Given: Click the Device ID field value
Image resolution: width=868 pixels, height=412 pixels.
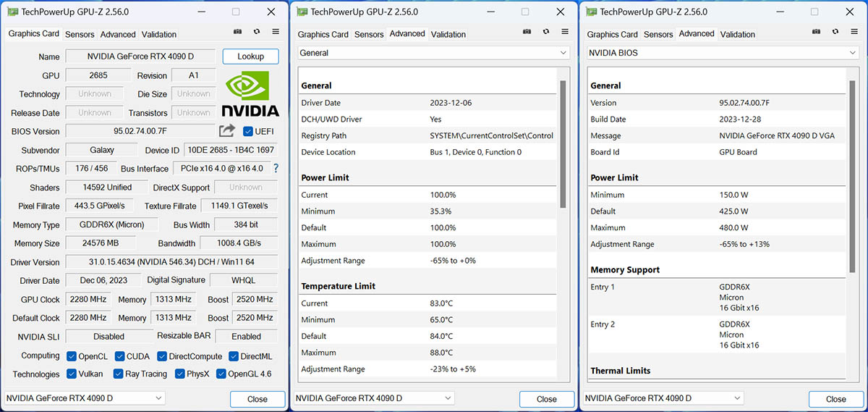Looking at the screenshot, I should pos(231,150).
